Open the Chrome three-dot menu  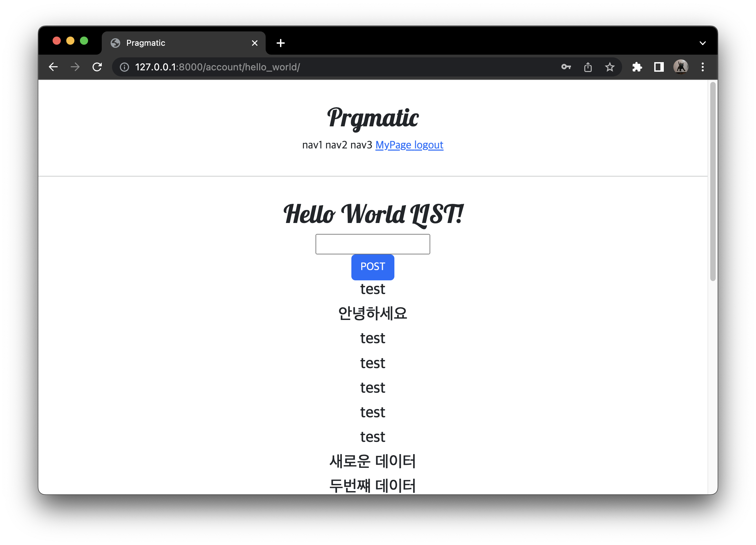[702, 67]
